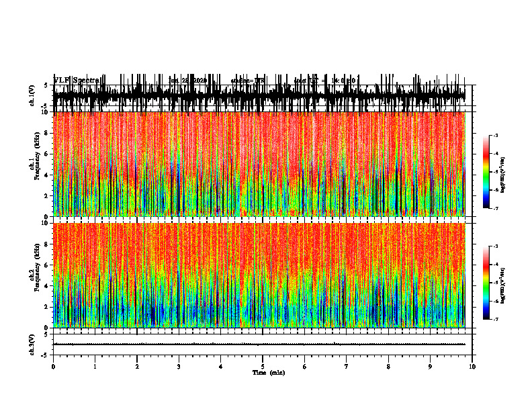
Task: Click the ch.3(V) waveform axis label
Action: pos(32,345)
